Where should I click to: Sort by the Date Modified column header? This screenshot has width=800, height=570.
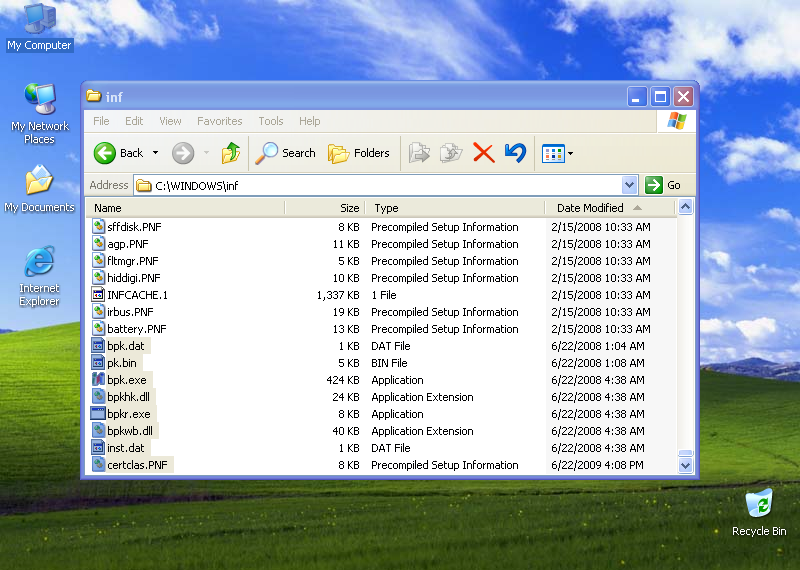pos(611,208)
